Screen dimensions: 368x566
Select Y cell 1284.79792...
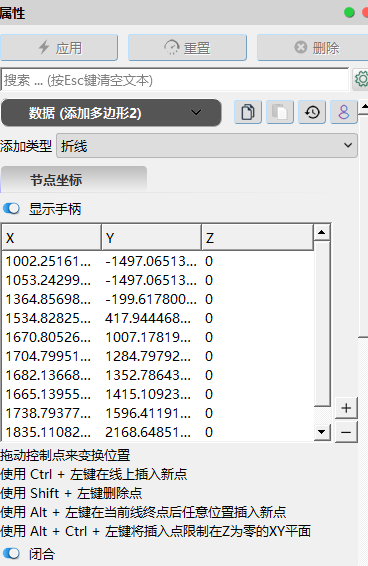point(151,356)
